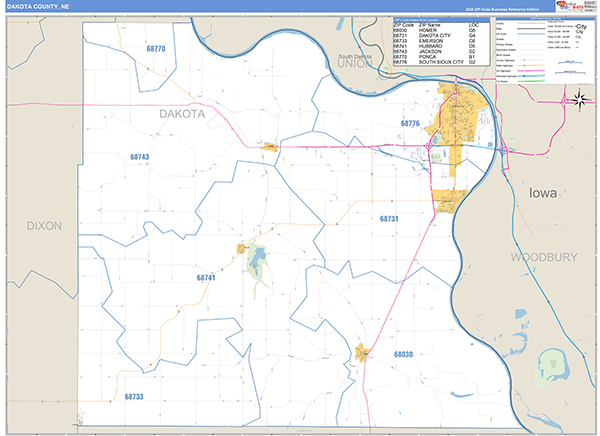
Task: Click the compass rose on the map
Action: coord(580,100)
